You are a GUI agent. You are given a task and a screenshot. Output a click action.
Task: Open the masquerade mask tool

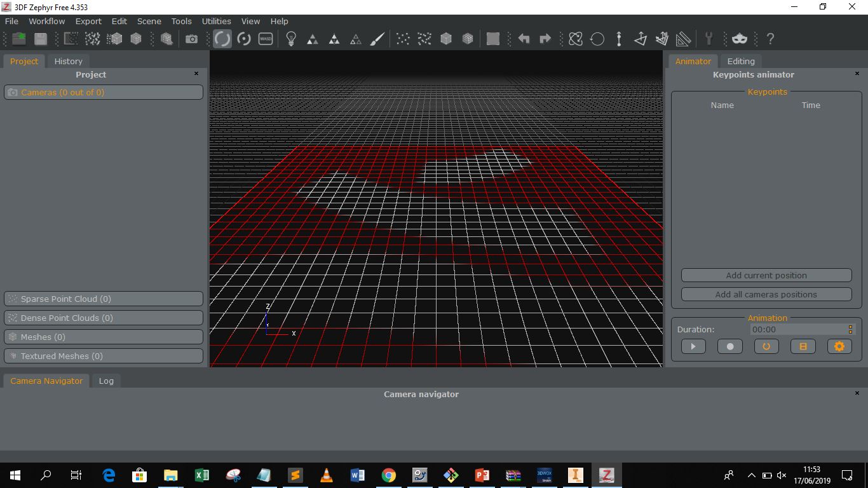pyautogui.click(x=740, y=39)
